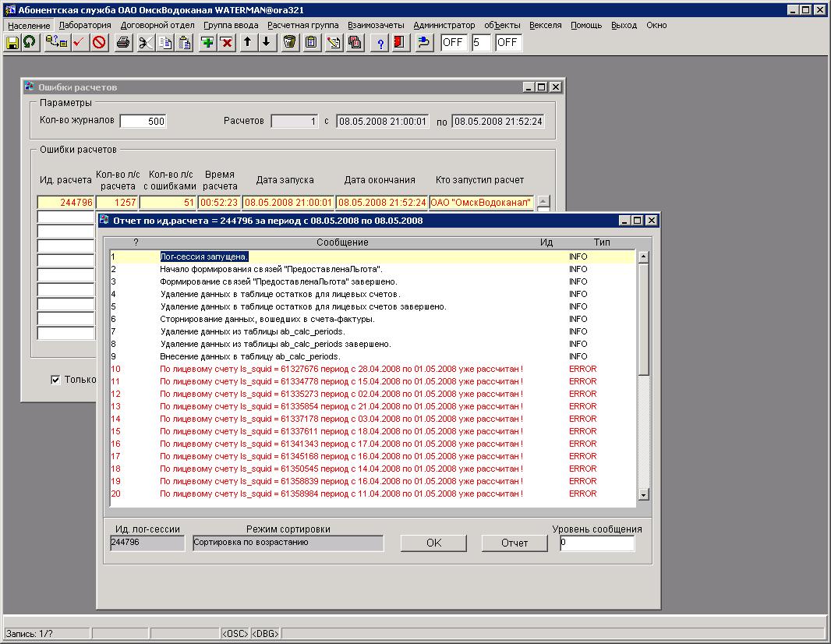Click the red X Delete record icon
Image resolution: width=831 pixels, height=644 pixels.
[226, 42]
